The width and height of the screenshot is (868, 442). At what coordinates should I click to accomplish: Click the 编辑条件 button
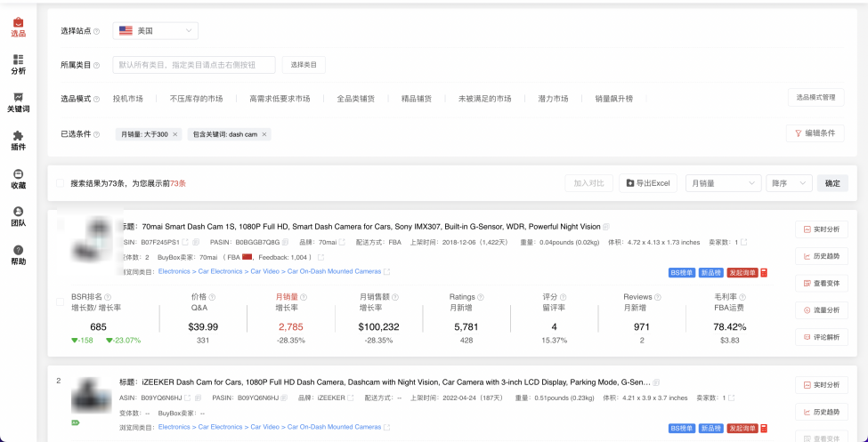coord(815,133)
